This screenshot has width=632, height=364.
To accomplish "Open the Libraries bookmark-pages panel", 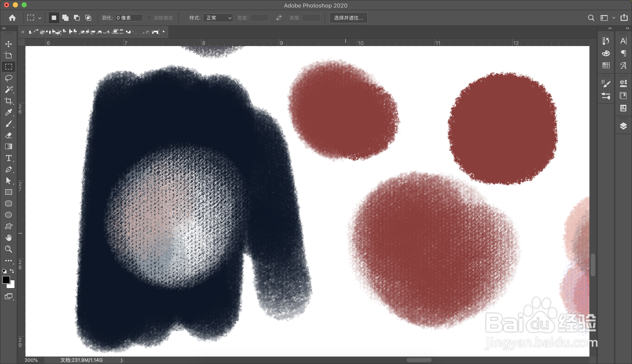I will 623,96.
